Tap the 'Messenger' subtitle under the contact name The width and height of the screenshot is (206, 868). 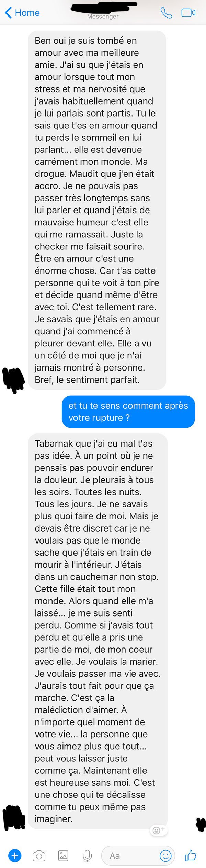(x=103, y=16)
